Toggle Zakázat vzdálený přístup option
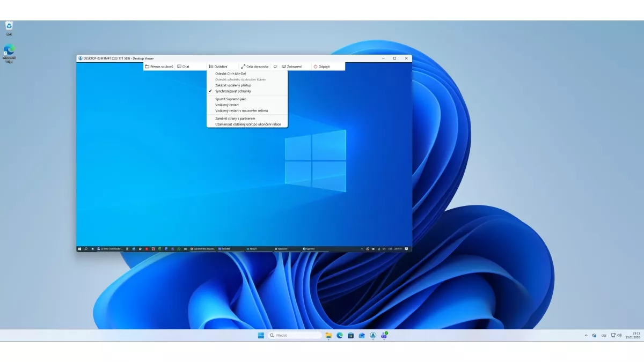 click(233, 85)
